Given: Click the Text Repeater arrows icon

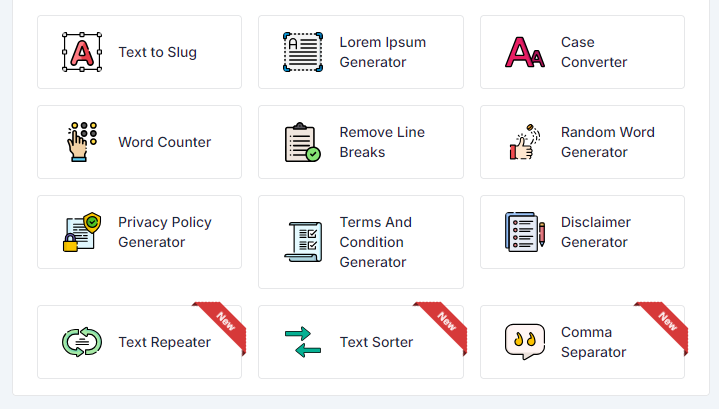Looking at the screenshot, I should point(82,342).
